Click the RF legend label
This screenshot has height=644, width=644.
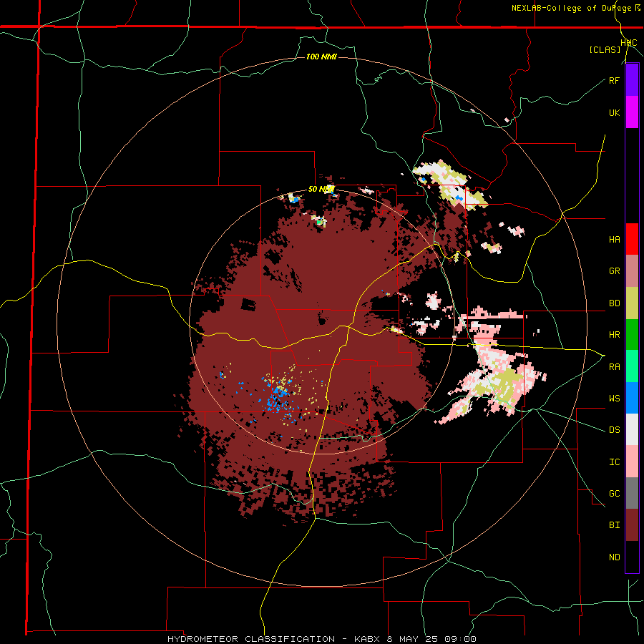point(614,80)
